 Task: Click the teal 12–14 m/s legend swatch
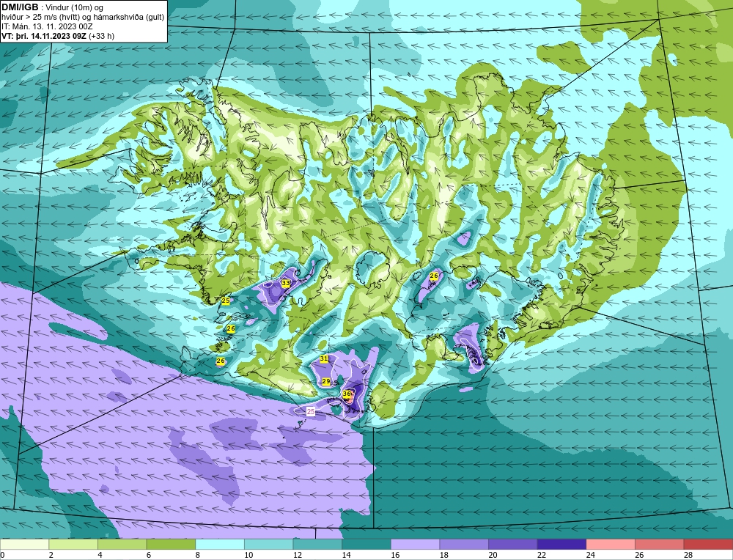tap(317, 545)
